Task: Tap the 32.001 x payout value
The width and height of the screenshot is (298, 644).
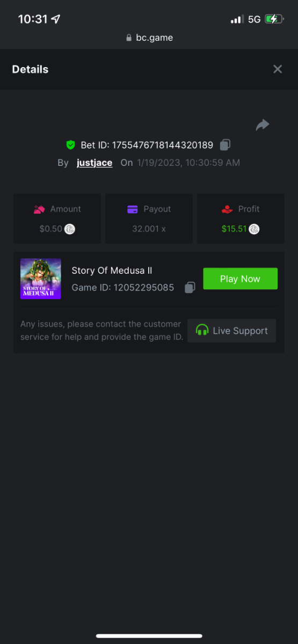Action: click(x=149, y=229)
